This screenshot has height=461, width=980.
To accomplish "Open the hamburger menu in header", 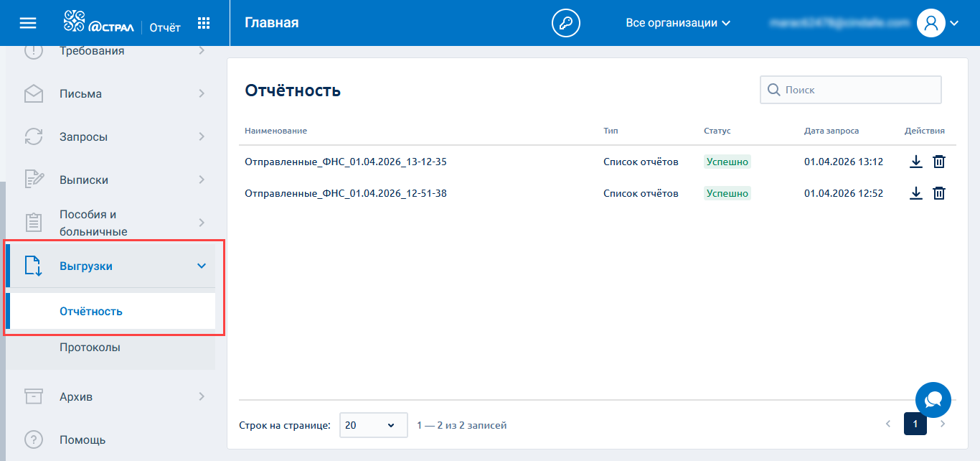I will pyautogui.click(x=28, y=23).
